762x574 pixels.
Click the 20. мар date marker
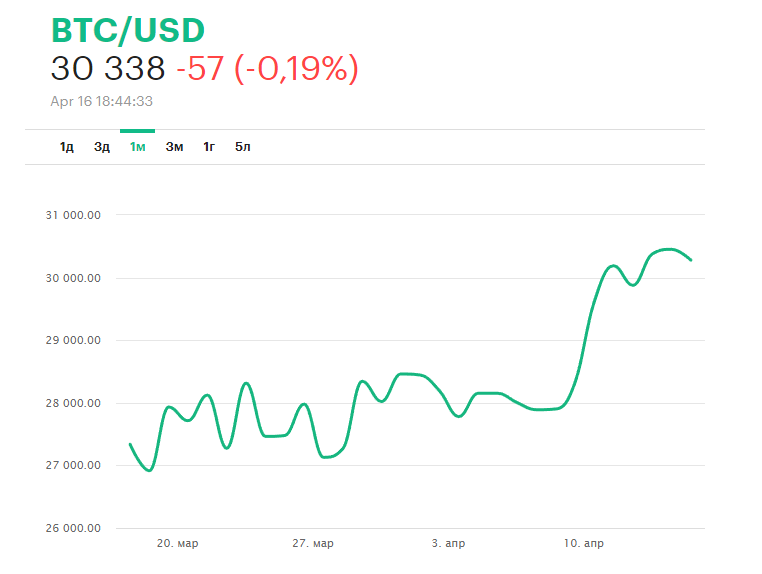click(x=177, y=544)
